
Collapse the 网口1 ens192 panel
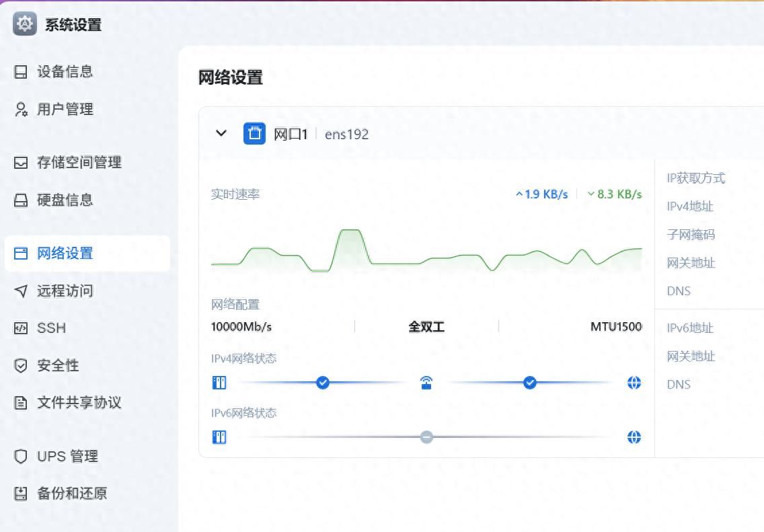(220, 133)
